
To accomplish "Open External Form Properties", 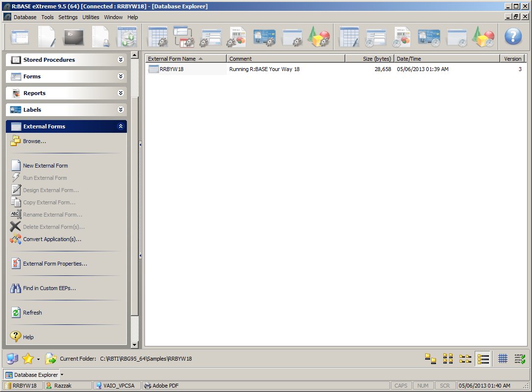I will (55, 264).
